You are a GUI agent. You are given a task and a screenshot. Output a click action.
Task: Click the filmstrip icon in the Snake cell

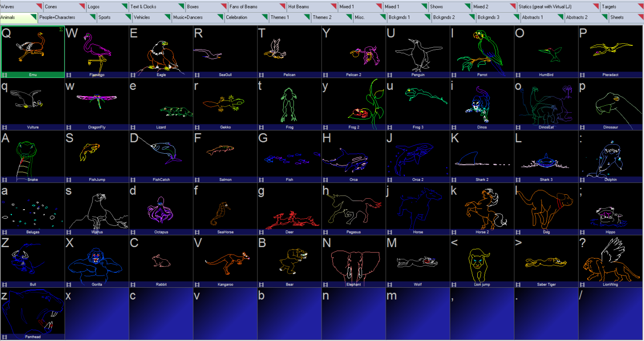click(5, 179)
